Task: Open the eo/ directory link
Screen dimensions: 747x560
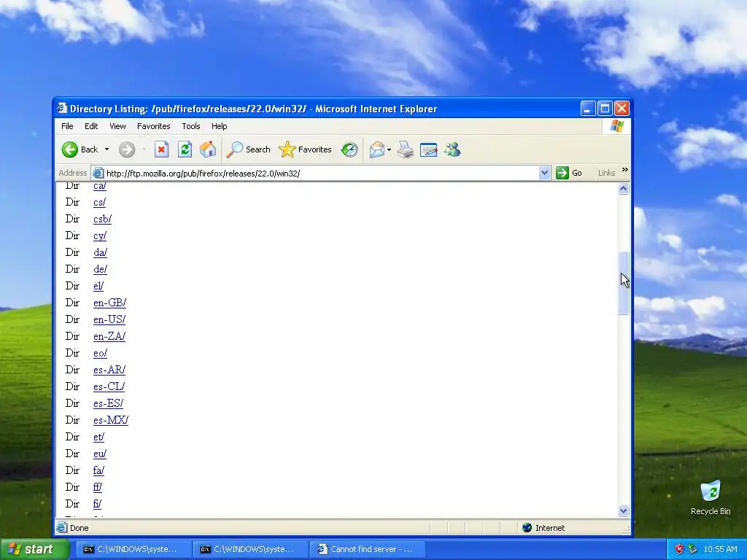Action: [100, 354]
